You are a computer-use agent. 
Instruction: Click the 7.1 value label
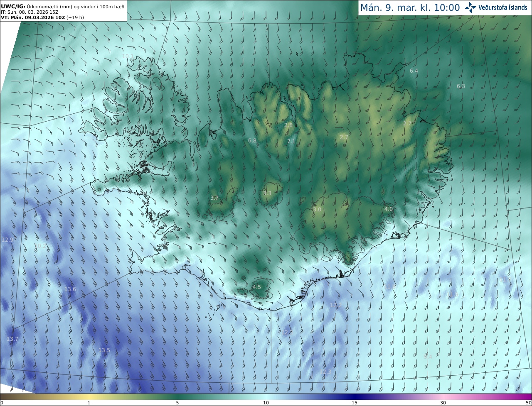[x=291, y=142]
